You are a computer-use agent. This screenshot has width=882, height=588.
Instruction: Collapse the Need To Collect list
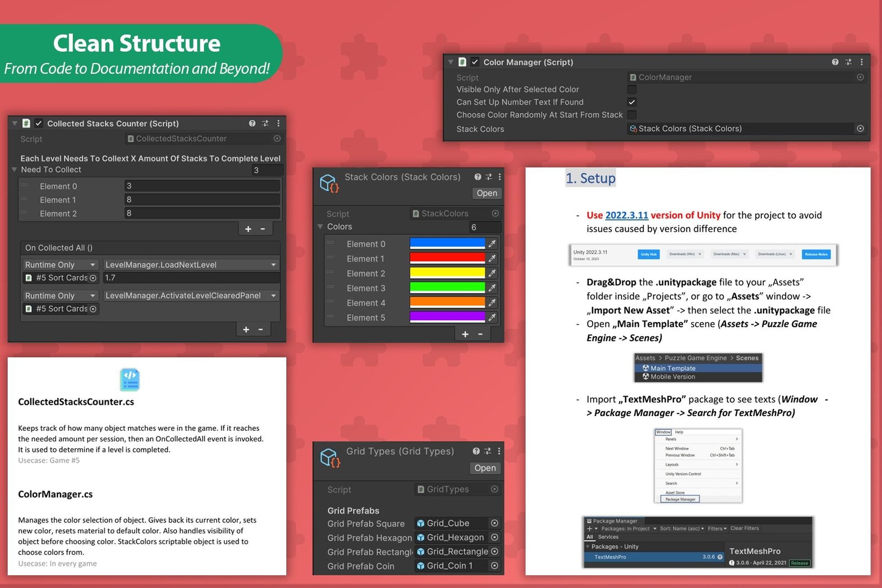coord(15,170)
